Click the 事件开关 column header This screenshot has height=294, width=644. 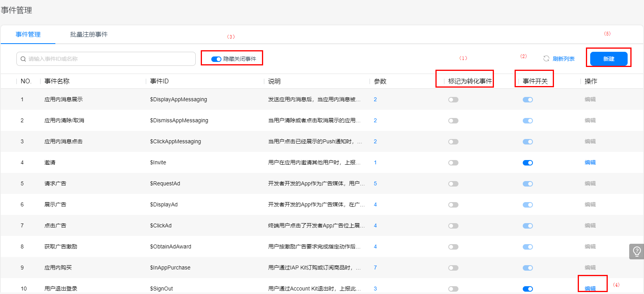pyautogui.click(x=535, y=81)
